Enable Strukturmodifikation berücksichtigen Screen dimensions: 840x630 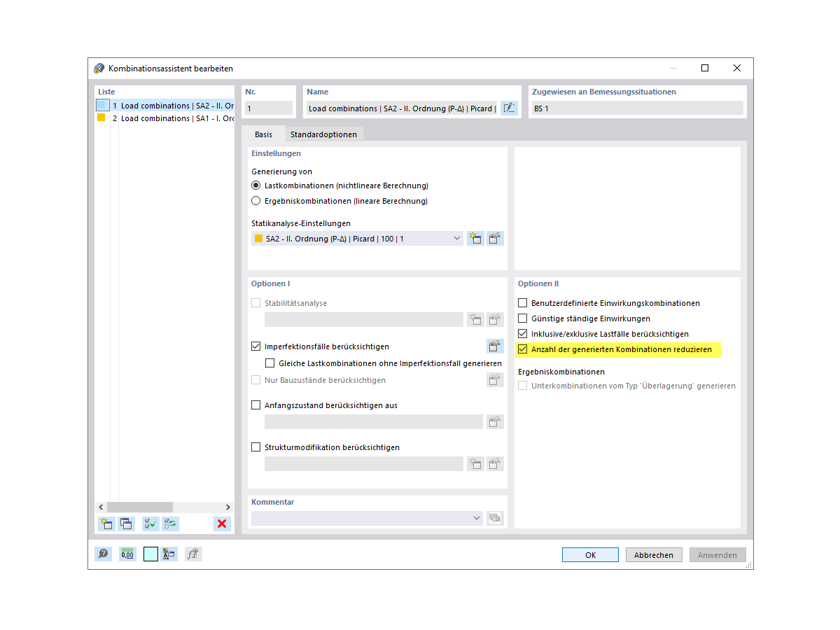(x=255, y=447)
